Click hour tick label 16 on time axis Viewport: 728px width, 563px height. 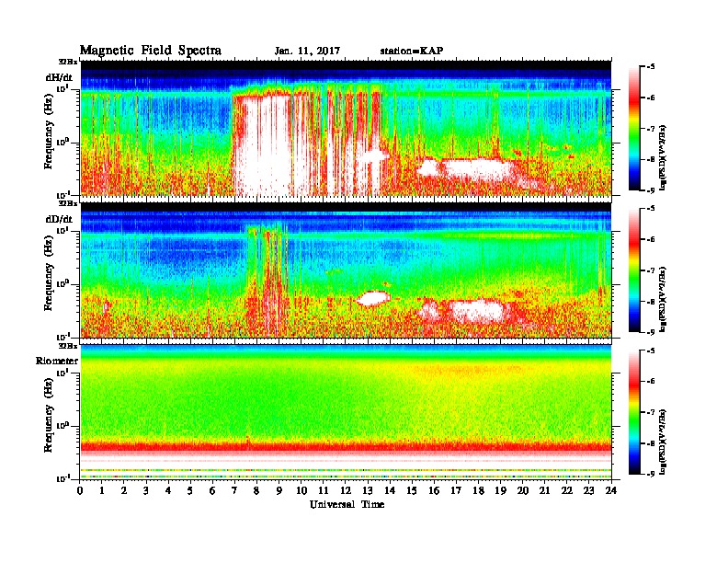(x=434, y=490)
